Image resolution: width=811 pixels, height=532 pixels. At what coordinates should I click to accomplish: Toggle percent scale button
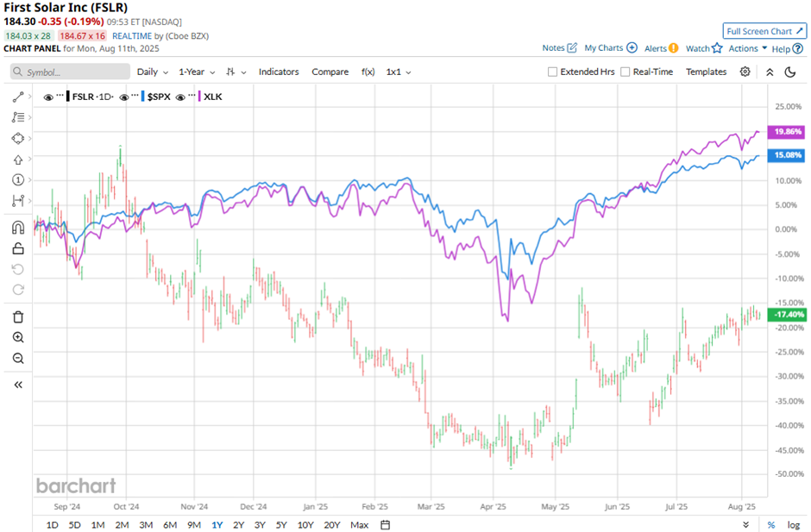tap(771, 525)
